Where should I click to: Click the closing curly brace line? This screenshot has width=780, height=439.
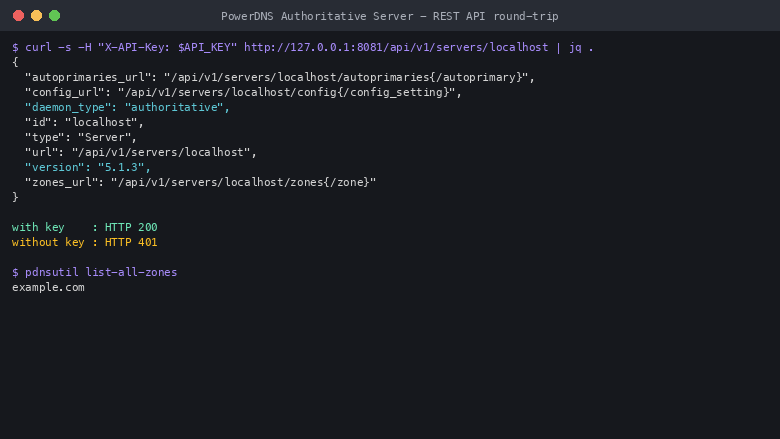[15, 197]
